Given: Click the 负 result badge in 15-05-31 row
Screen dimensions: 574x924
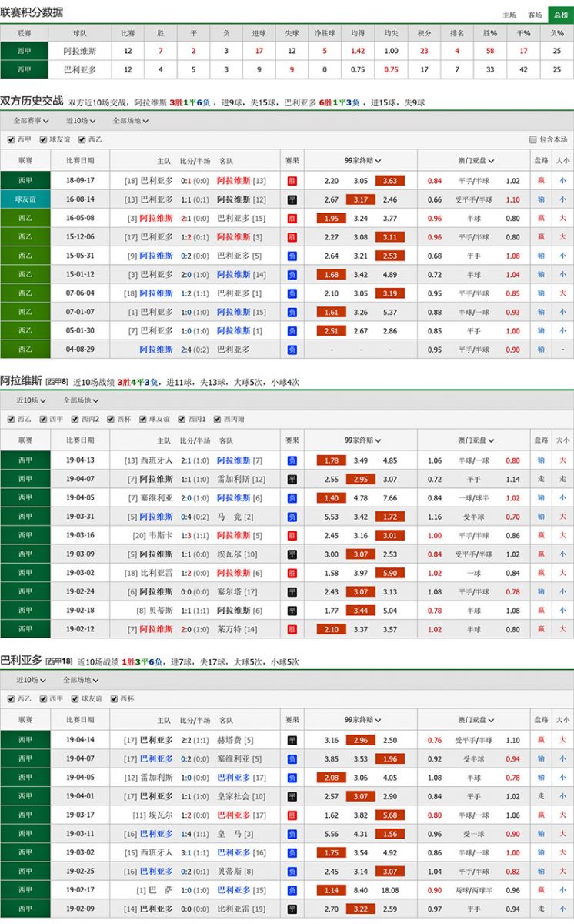Looking at the screenshot, I should (x=292, y=256).
